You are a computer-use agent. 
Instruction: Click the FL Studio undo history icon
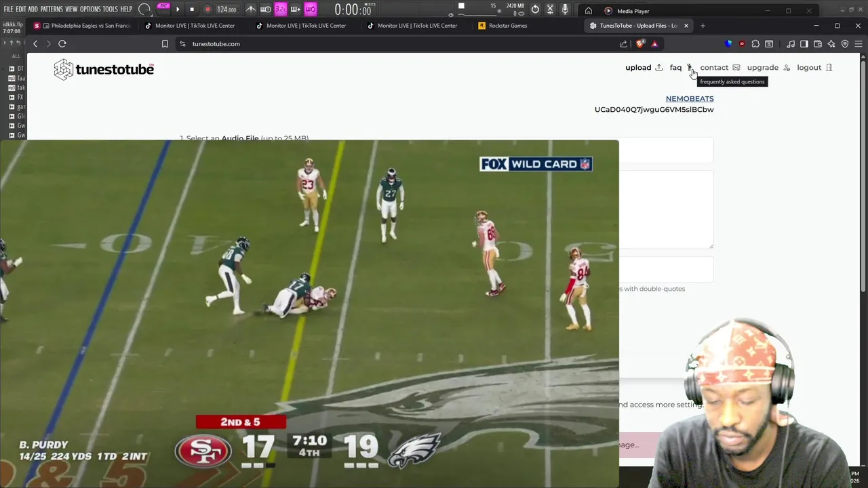(535, 9)
